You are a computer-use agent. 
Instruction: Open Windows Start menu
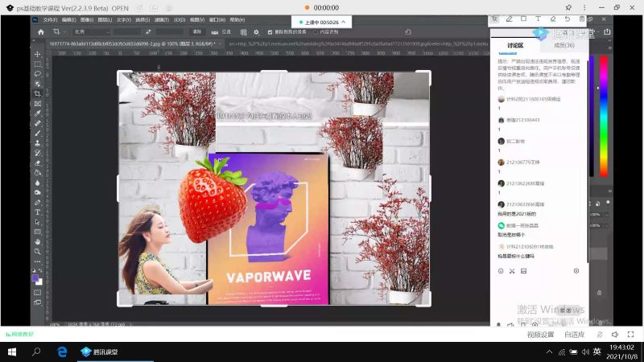[12, 352]
